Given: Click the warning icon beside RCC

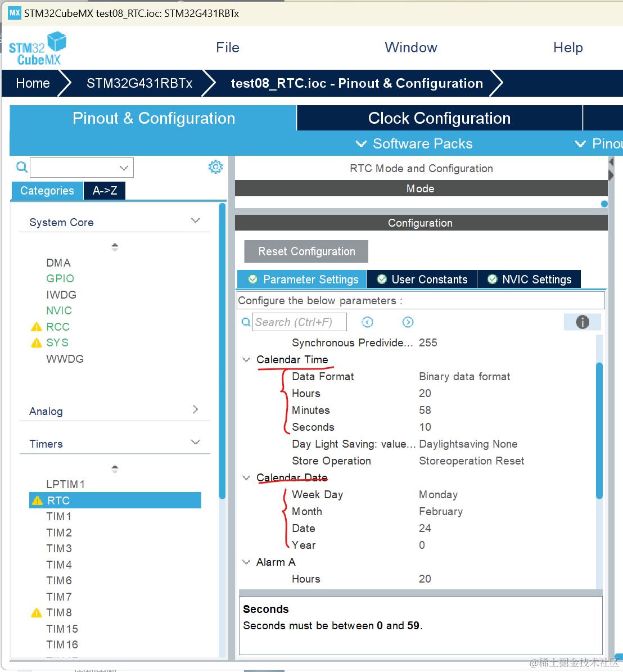Looking at the screenshot, I should click(x=37, y=327).
